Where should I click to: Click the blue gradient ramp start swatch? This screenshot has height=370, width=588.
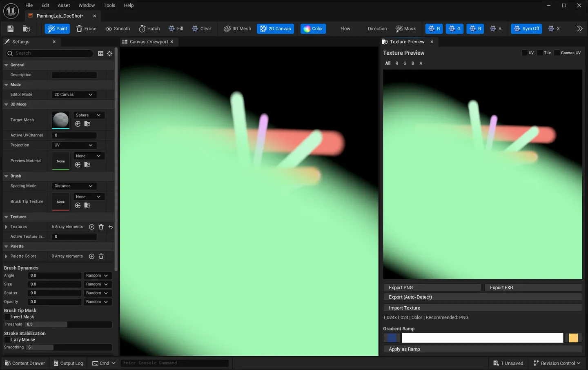pyautogui.click(x=392, y=338)
